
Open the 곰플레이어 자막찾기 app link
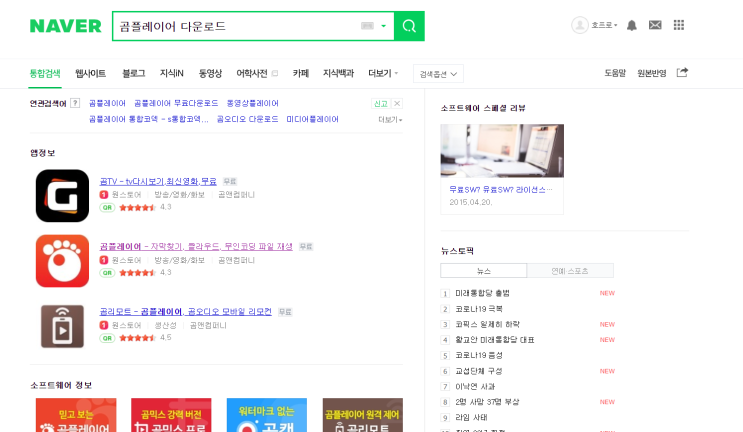click(x=196, y=247)
